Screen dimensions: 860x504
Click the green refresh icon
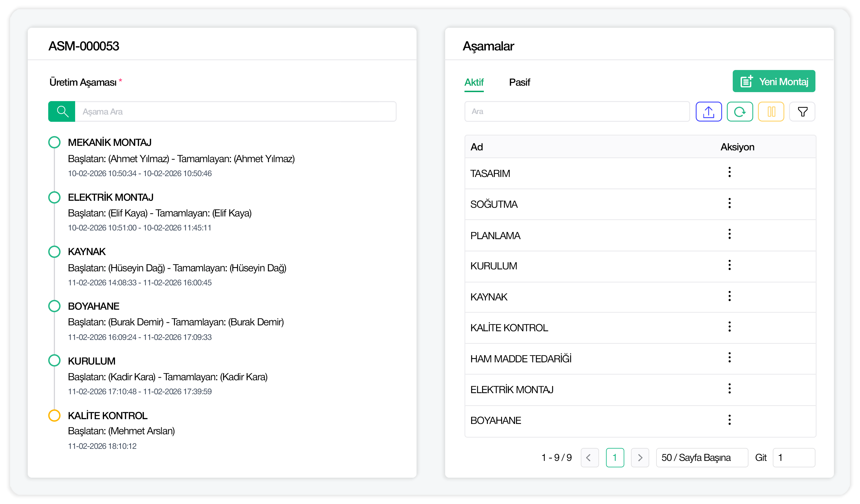point(739,111)
